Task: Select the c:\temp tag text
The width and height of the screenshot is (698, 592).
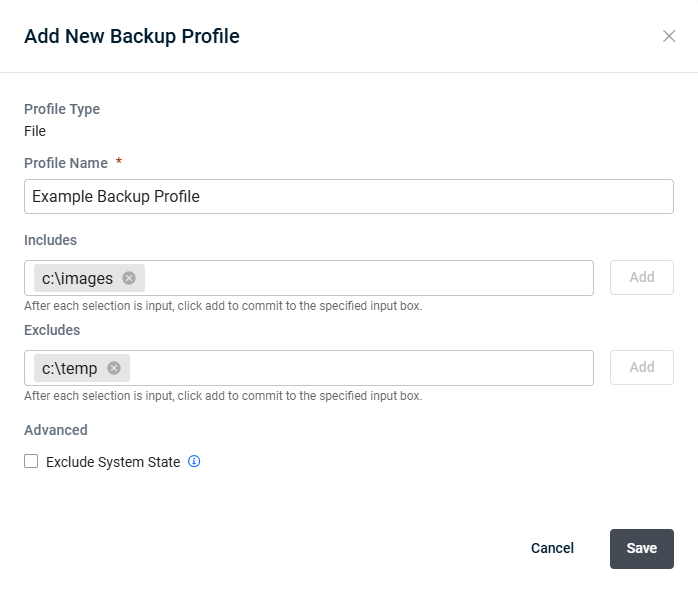Action: coord(69,369)
